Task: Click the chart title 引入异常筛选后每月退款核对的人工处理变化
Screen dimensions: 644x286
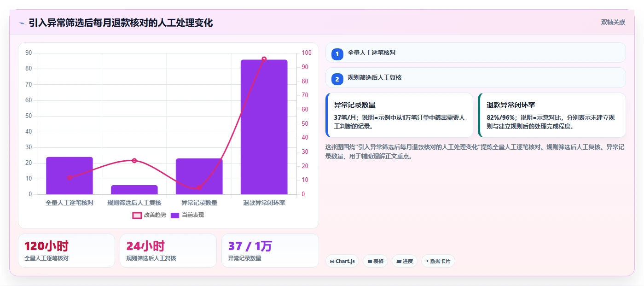Action: [x=121, y=23]
